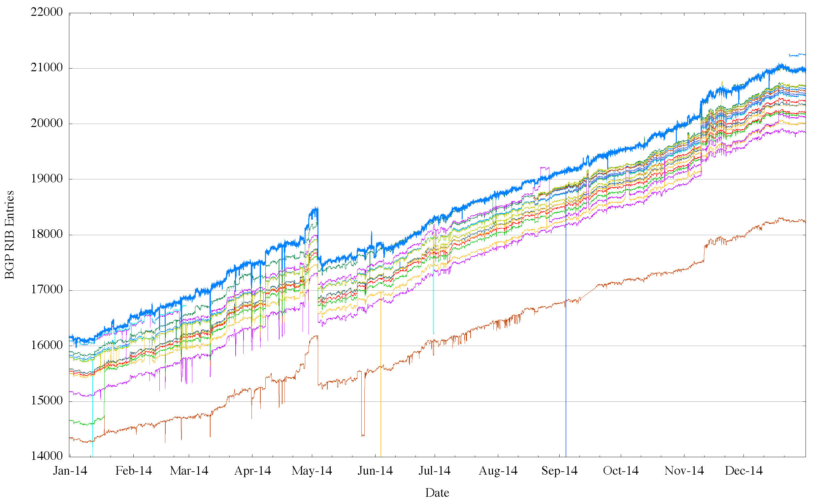
Task: Click the "BGP RIB Entries" y-axis title
Action: 9,235
